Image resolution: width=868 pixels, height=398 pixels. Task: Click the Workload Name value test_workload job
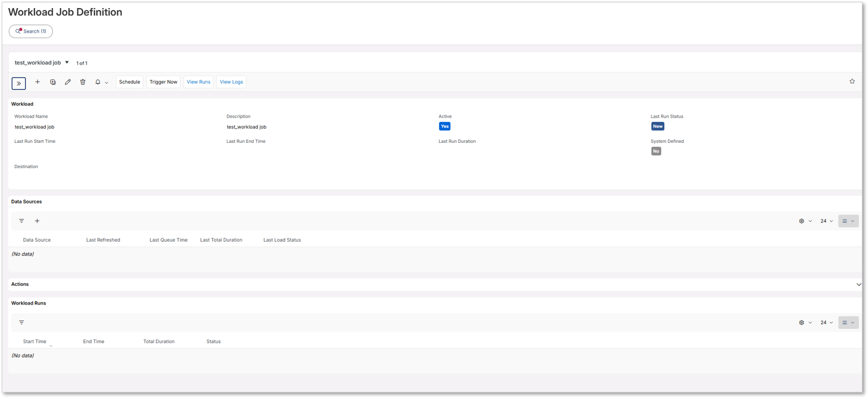(34, 127)
